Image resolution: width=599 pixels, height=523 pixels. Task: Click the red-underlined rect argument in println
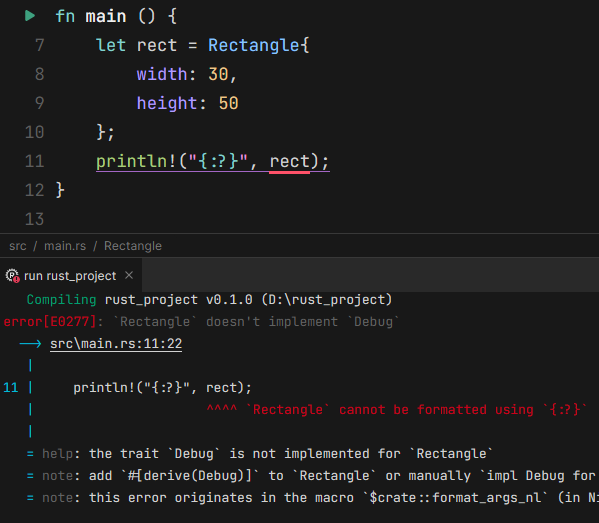pos(290,161)
